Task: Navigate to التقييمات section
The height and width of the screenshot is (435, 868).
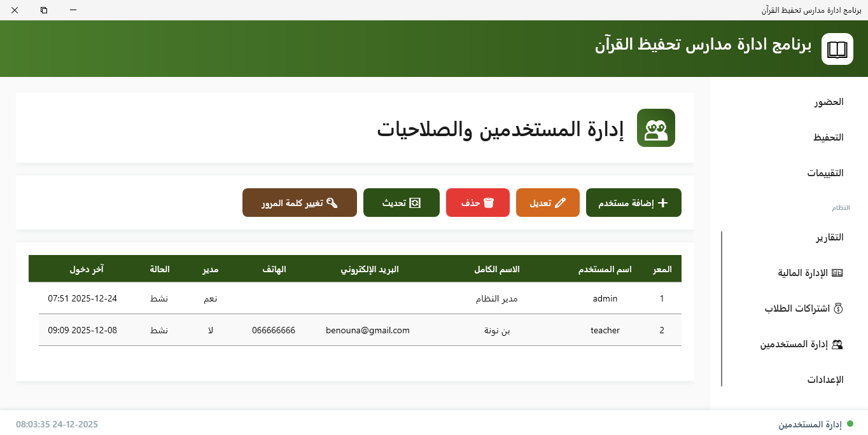Action: tap(827, 172)
